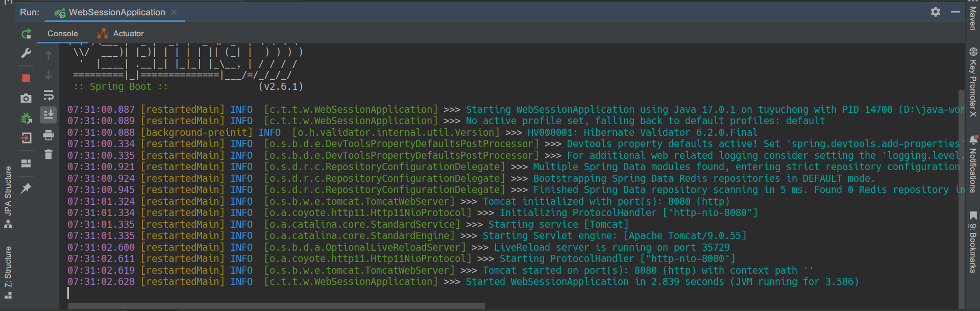The height and width of the screenshot is (311, 980).
Task: Toggle soft-wrap for console output
Action: (48, 95)
